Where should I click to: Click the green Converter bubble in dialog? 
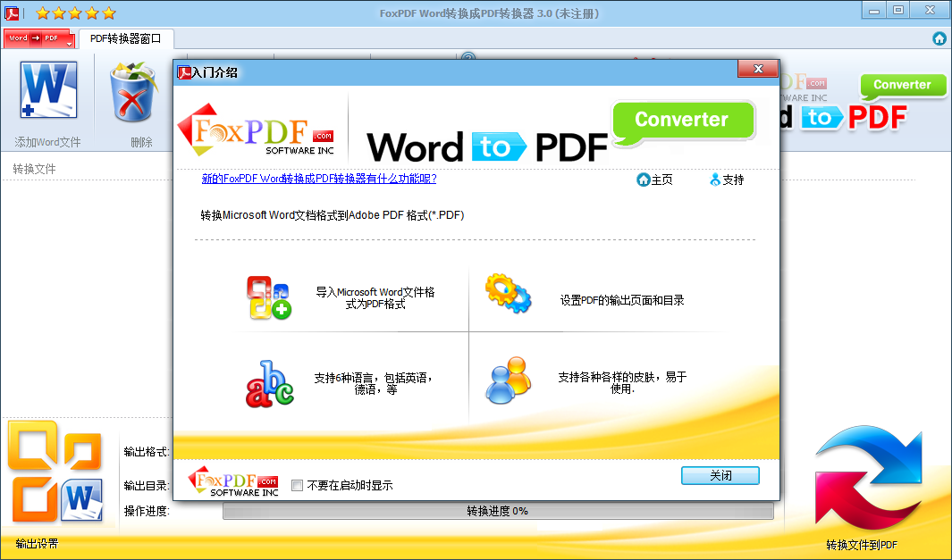click(682, 122)
